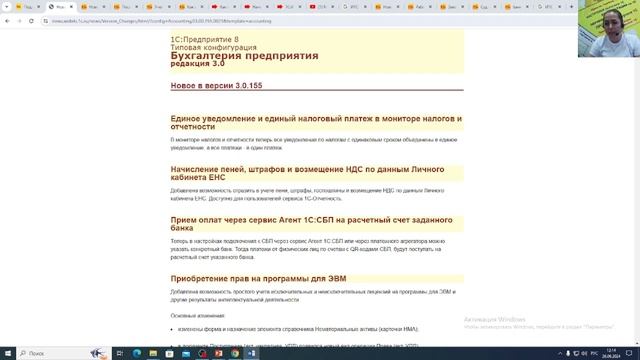Image resolution: width=640 pixels, height=360 pixels.
Task: Show hidden system tray icons
Action: [x=560, y=353]
